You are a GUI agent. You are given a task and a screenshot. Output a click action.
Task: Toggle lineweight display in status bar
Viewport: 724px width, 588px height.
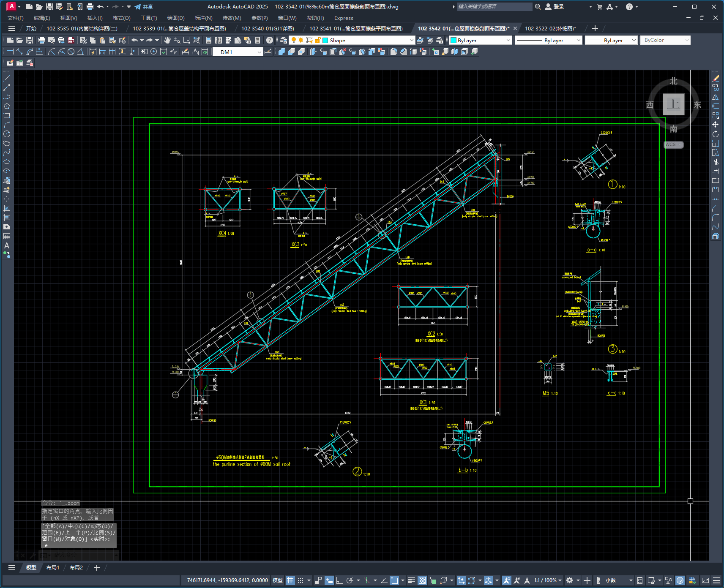(x=411, y=580)
